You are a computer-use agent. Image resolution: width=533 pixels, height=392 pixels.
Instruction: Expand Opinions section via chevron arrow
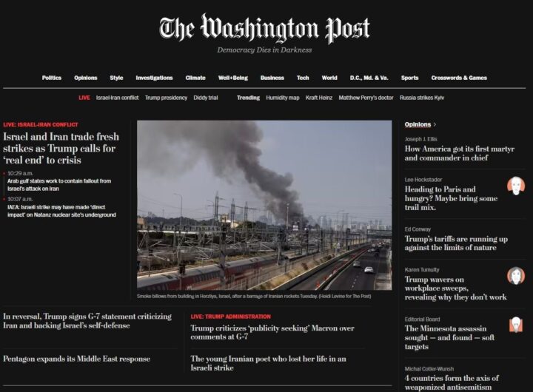coord(435,125)
